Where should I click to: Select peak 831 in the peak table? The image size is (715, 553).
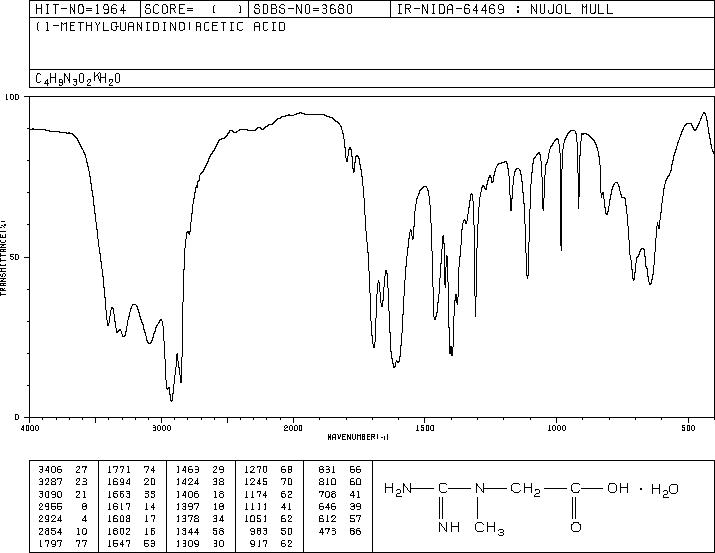click(327, 470)
